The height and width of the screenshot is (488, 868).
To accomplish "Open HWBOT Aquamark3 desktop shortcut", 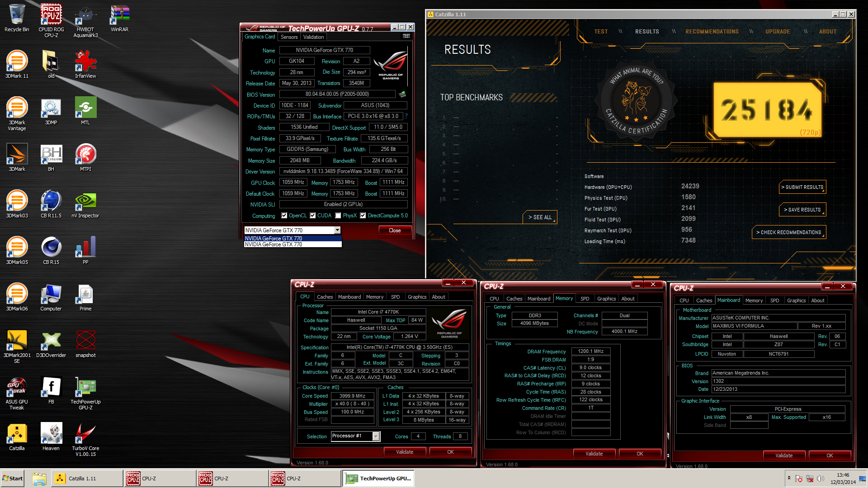I will (x=85, y=20).
